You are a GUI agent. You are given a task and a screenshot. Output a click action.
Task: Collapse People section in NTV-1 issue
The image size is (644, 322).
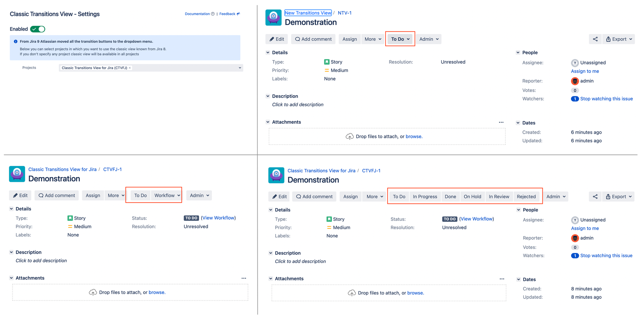tap(518, 53)
